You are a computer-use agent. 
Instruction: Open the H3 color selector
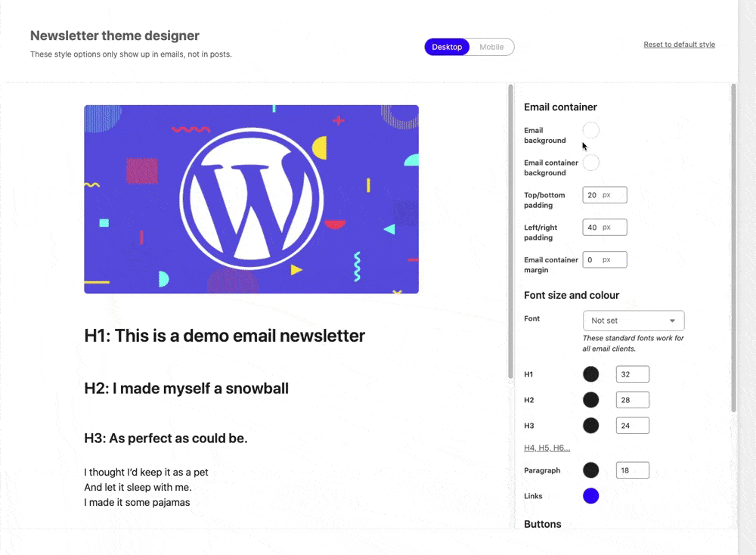(590, 425)
